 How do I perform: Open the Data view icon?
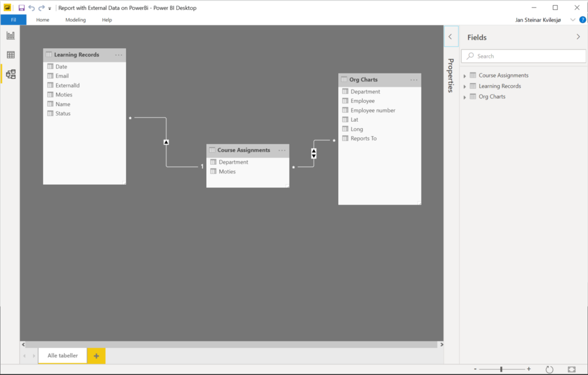[10, 55]
